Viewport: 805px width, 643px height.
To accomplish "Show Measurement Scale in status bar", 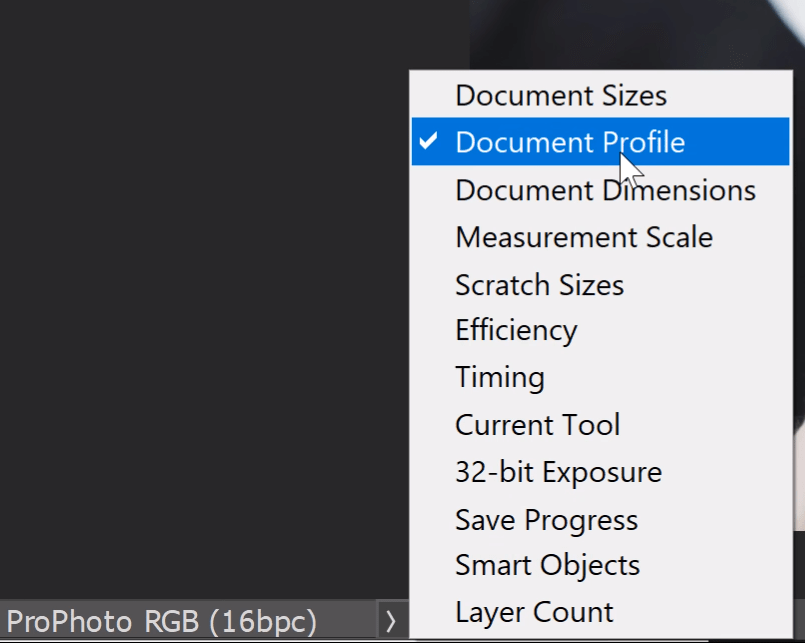I will pyautogui.click(x=584, y=238).
